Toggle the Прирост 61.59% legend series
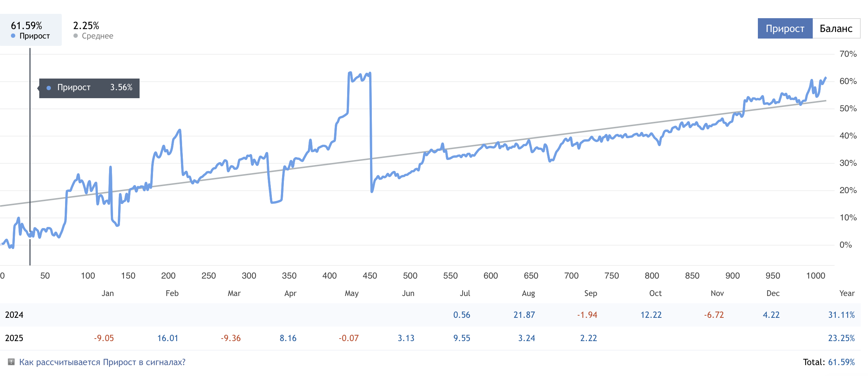868x376 pixels. [x=31, y=30]
